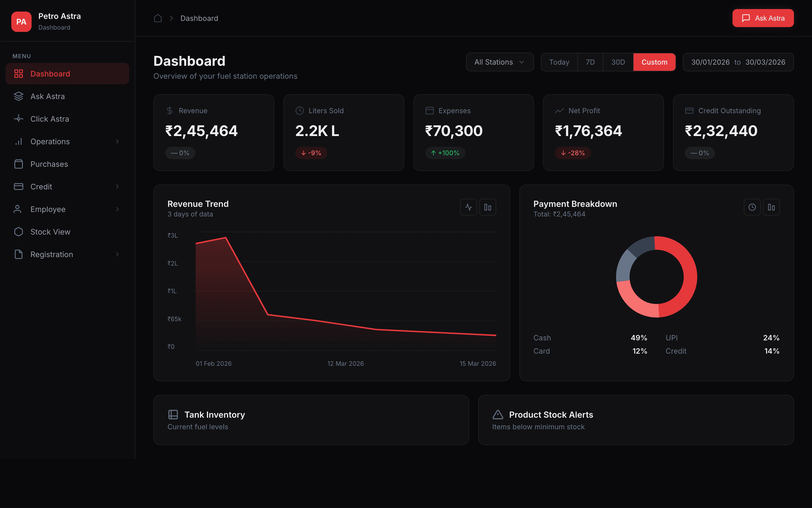The width and height of the screenshot is (812, 508).
Task: Open the All Stations dropdown
Action: (x=500, y=62)
